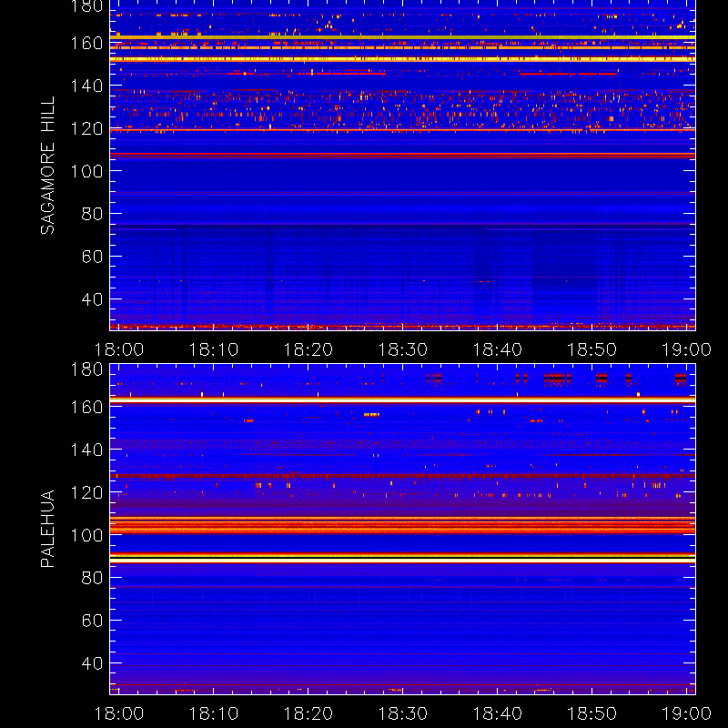
Task: Select the 80 tick label on Sagamore Hill plot
Action: click(x=92, y=214)
